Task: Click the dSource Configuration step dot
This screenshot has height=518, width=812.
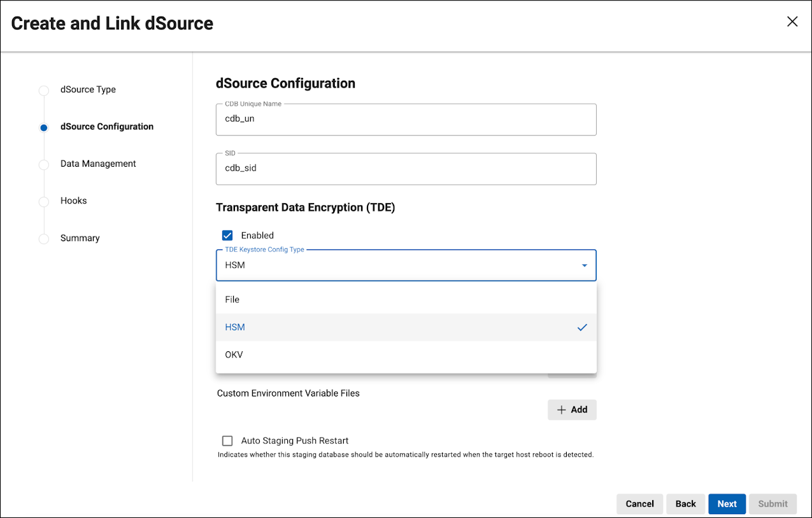Action: [43, 127]
